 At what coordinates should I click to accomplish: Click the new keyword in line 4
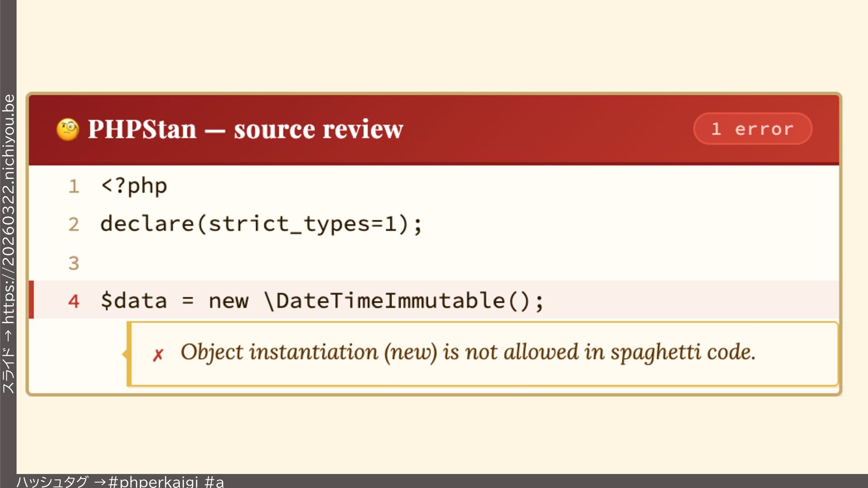[228, 301]
